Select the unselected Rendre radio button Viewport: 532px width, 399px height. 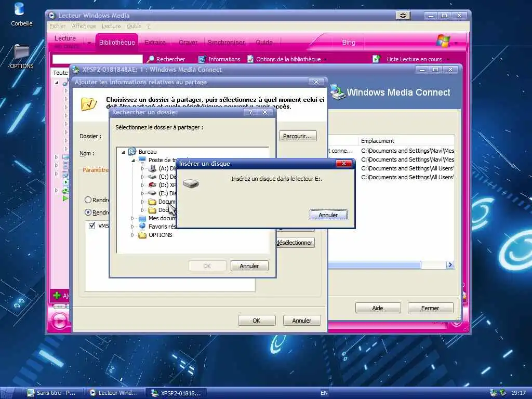pyautogui.click(x=88, y=200)
